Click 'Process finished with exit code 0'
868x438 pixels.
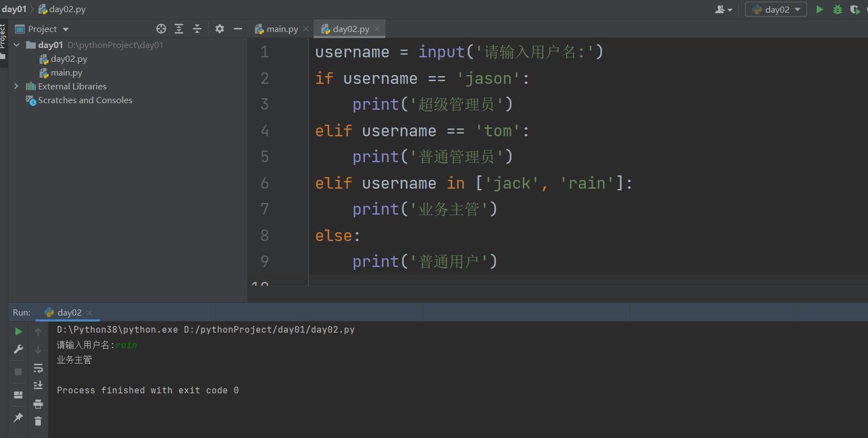click(x=148, y=390)
